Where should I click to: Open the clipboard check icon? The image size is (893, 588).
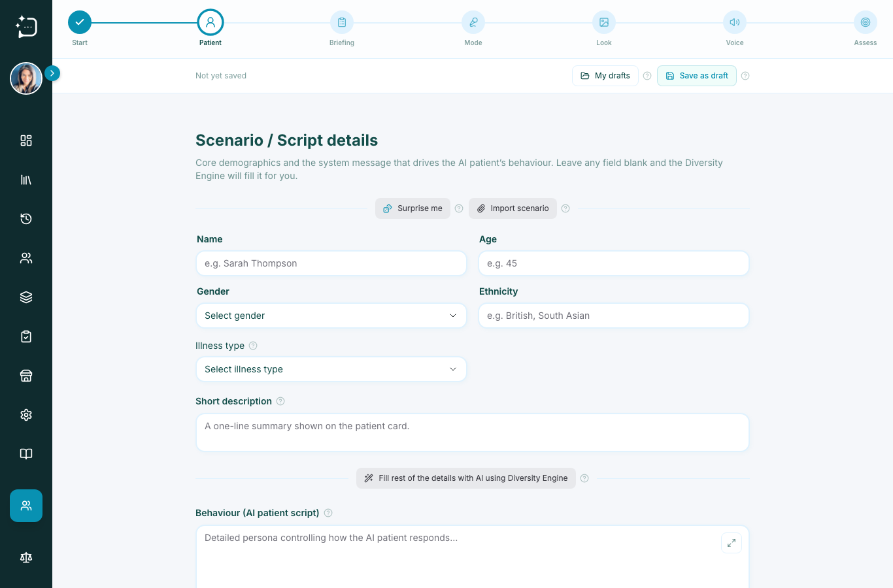point(26,336)
